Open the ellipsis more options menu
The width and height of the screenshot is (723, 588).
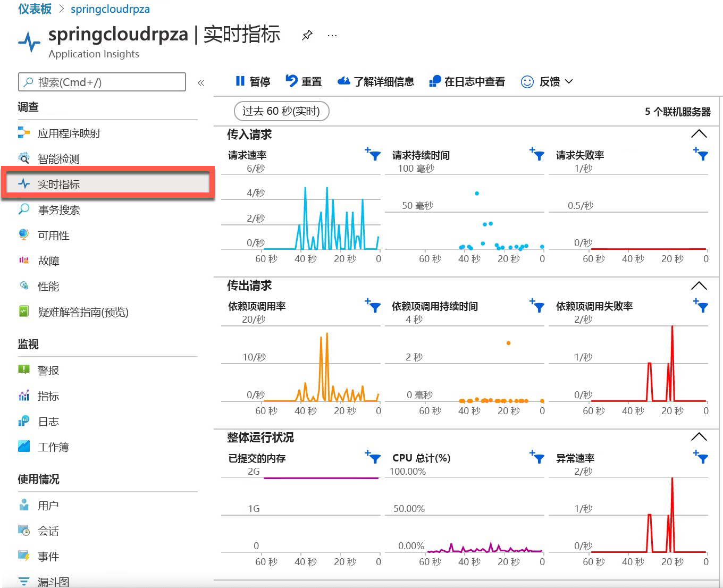pyautogui.click(x=332, y=36)
